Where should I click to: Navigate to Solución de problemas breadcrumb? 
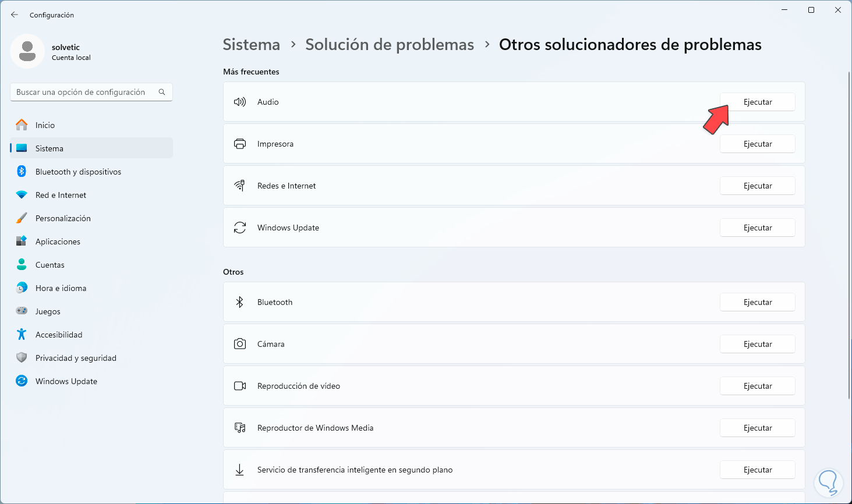(390, 45)
